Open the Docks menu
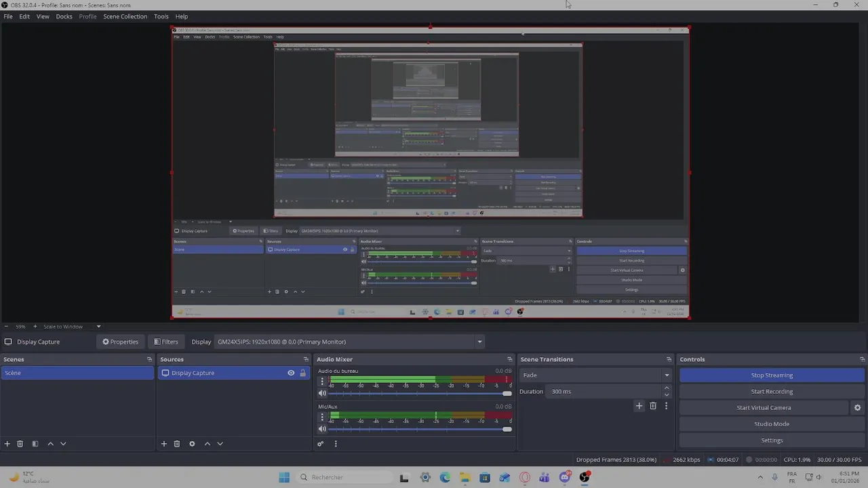Image resolution: width=868 pixels, height=488 pixels. click(64, 16)
